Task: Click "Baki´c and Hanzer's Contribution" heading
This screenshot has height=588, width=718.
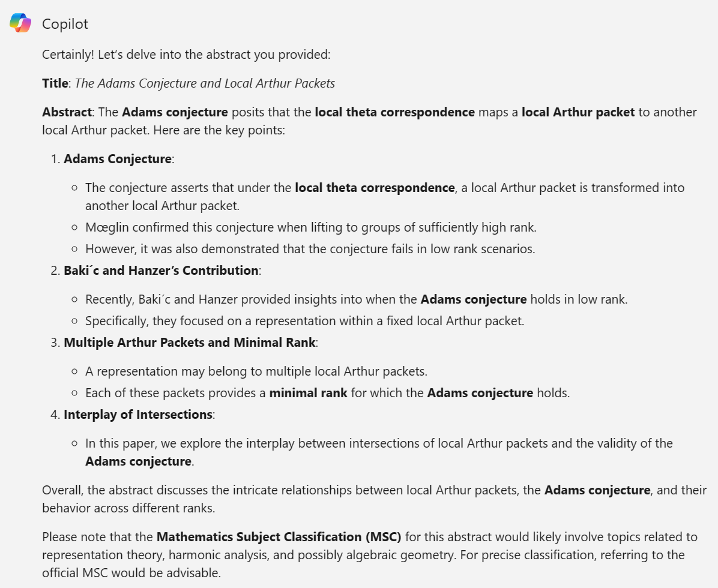Action: tap(161, 271)
